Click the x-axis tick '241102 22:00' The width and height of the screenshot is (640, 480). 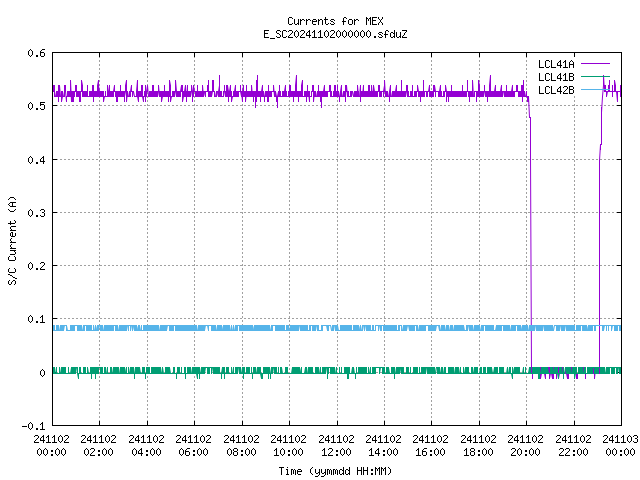(573, 446)
